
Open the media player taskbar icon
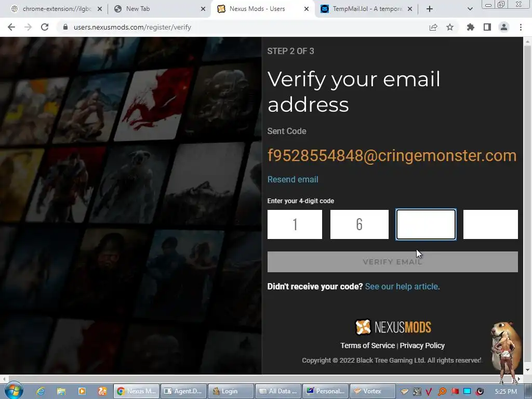[82, 391]
